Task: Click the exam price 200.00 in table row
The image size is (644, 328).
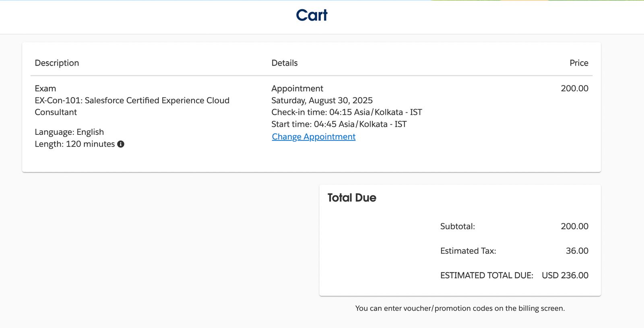Action: click(574, 89)
